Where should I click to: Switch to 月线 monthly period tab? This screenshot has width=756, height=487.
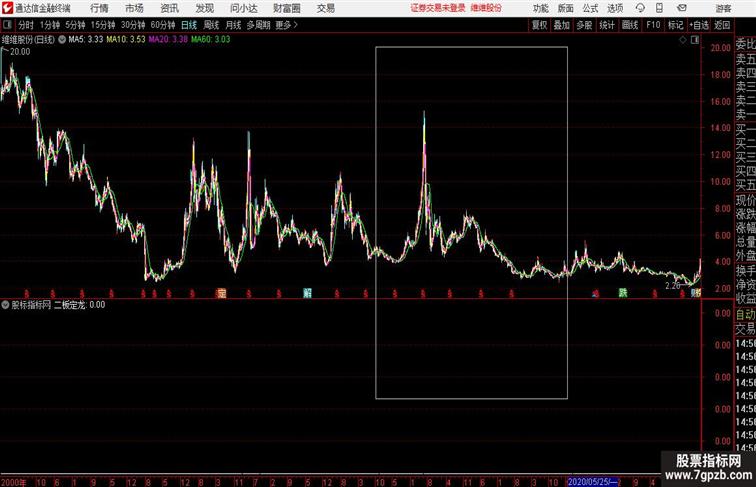coord(233,25)
